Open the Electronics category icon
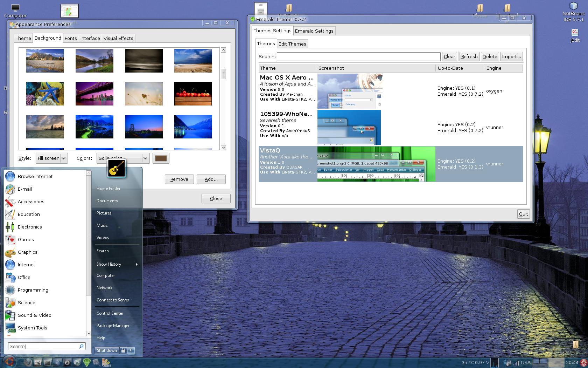 [x=10, y=227]
